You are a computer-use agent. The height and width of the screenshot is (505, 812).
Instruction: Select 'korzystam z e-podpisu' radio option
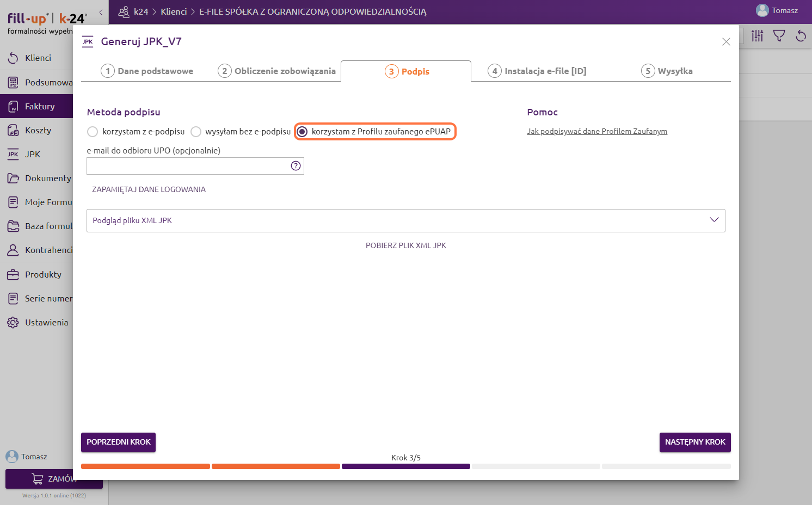93,132
